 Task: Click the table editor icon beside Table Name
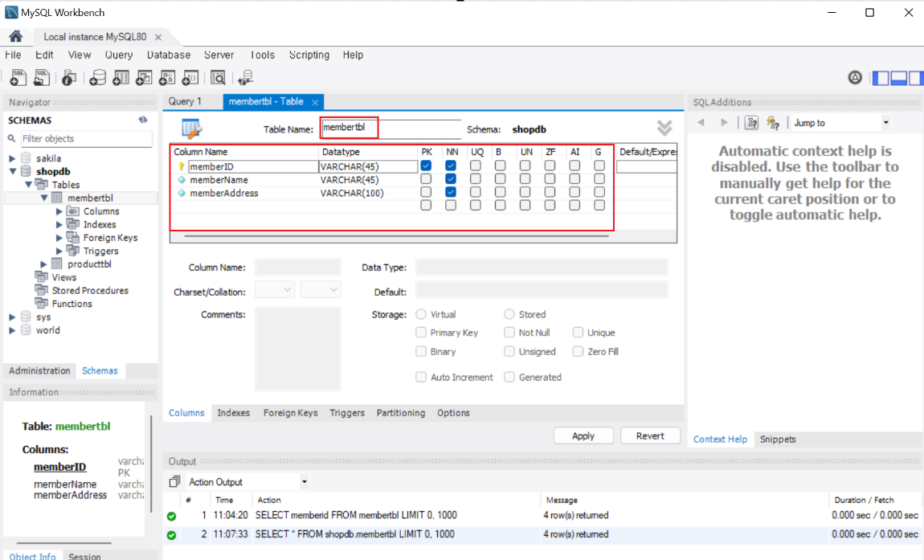[191, 128]
